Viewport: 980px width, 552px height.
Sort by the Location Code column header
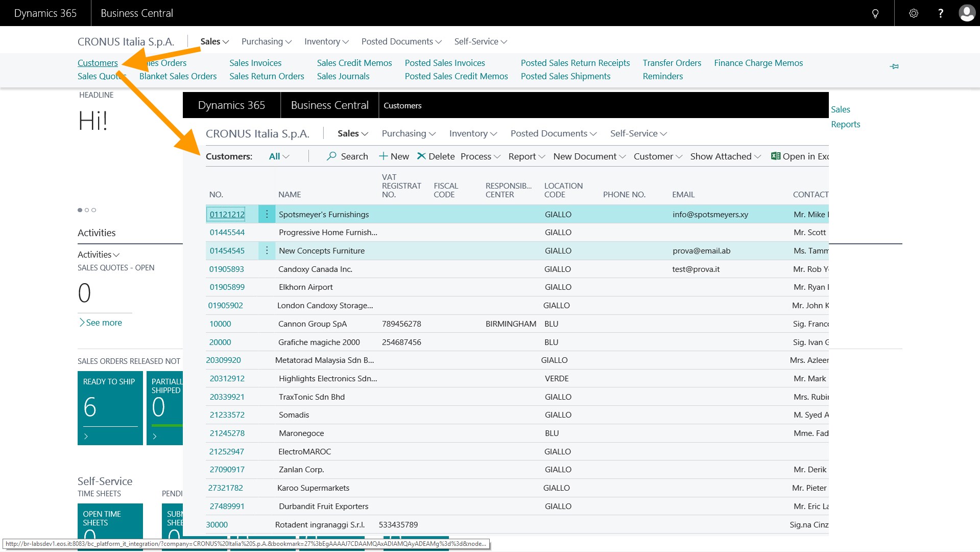click(x=563, y=190)
